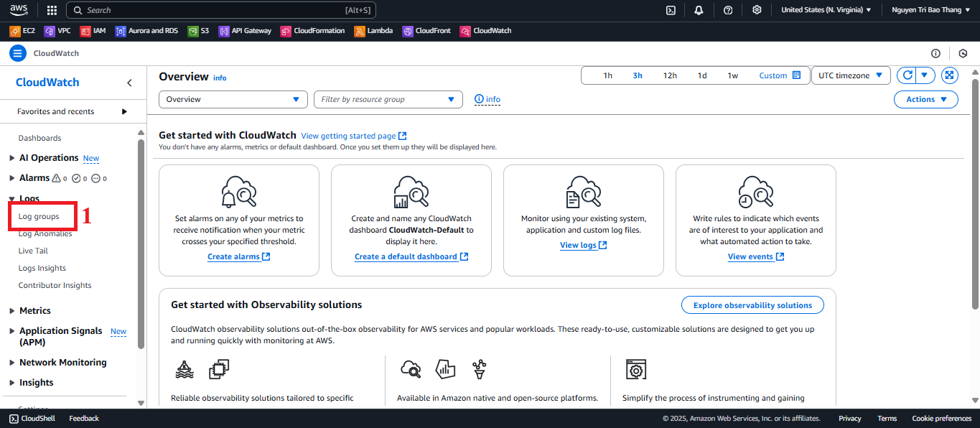Open the AWS console home logo
Image resolution: width=980 pixels, height=428 pixels.
[x=19, y=10]
